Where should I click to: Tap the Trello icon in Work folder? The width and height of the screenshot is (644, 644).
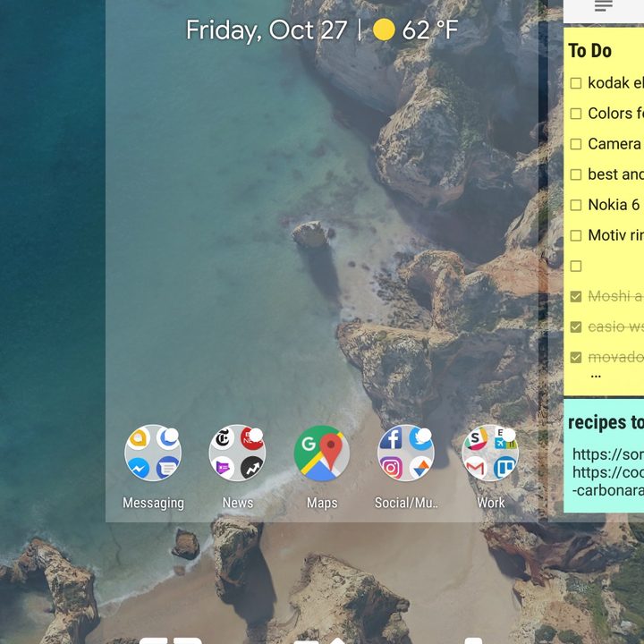(x=504, y=468)
